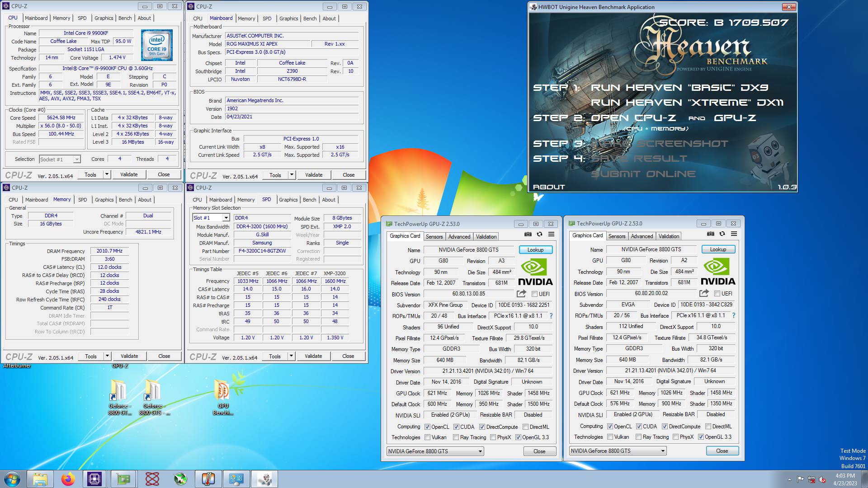Expand Tools arrow in Mainboard window

[292, 175]
